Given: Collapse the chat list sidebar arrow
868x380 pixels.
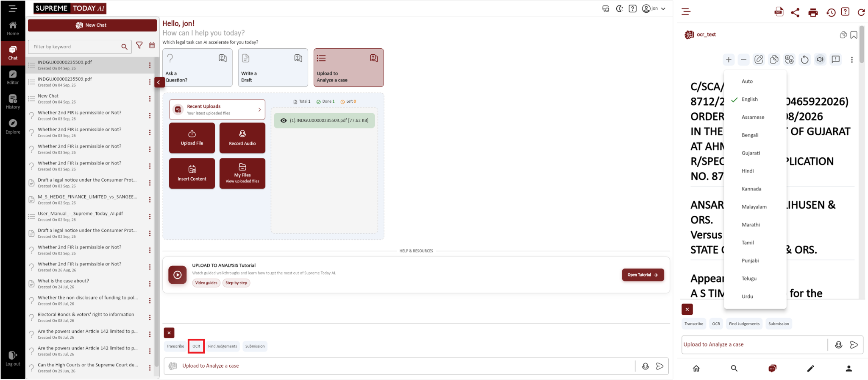Looking at the screenshot, I should click(x=159, y=82).
